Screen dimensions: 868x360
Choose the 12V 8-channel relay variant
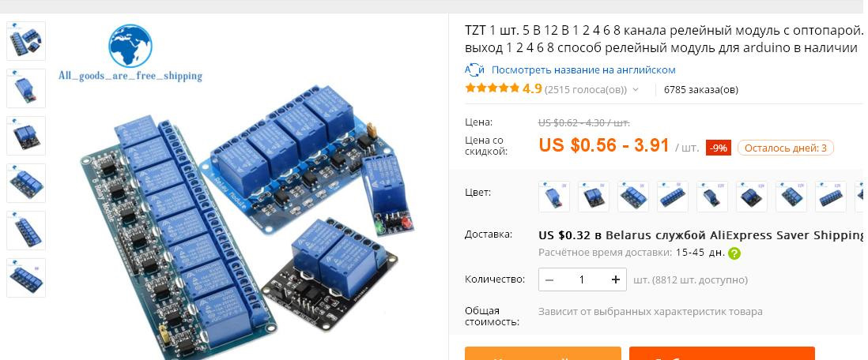(x=831, y=197)
